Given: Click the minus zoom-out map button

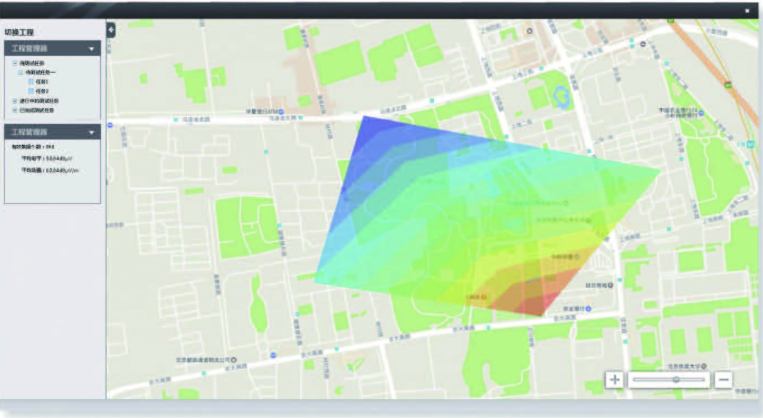Looking at the screenshot, I should pyautogui.click(x=723, y=380).
